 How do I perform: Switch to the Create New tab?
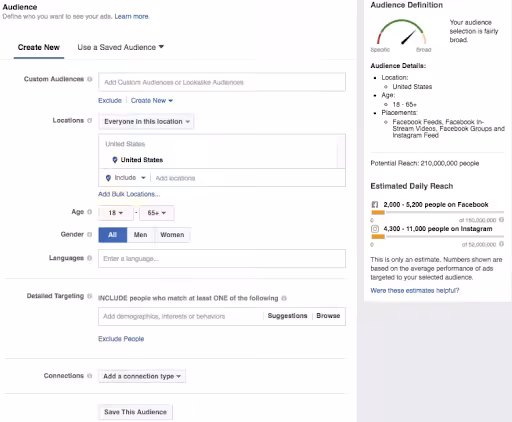[39, 47]
